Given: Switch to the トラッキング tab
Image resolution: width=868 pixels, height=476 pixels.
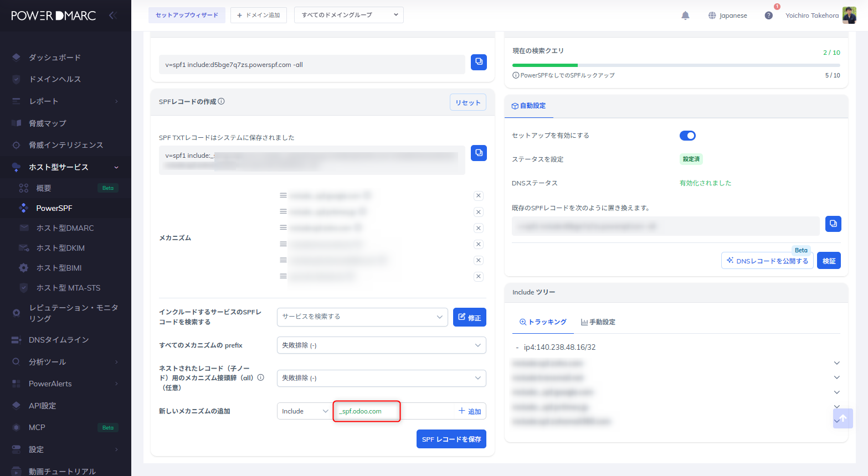Looking at the screenshot, I should coord(543,322).
